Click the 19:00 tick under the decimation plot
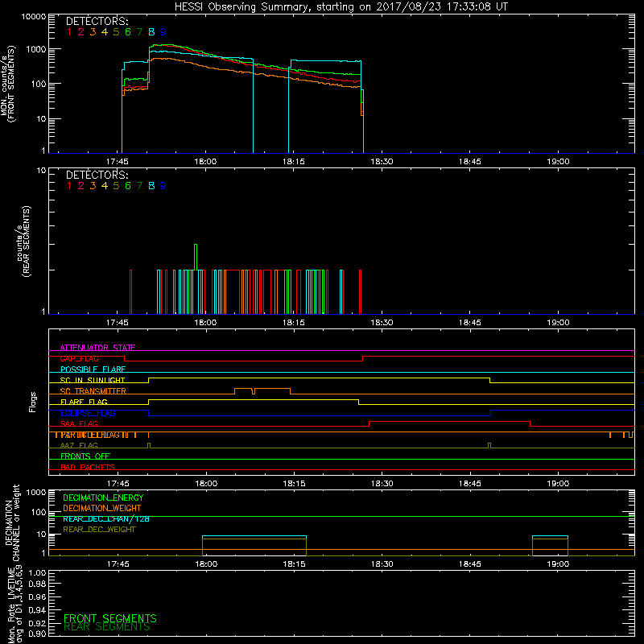Screen dimensions: 644x644 coord(558,564)
